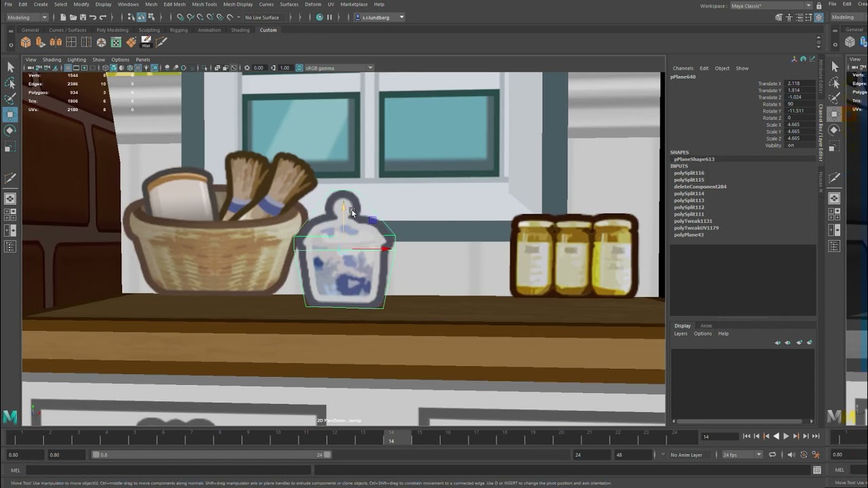Open the 24 fps frame rate dropdown
The height and width of the screenshot is (488, 868).
click(x=742, y=455)
